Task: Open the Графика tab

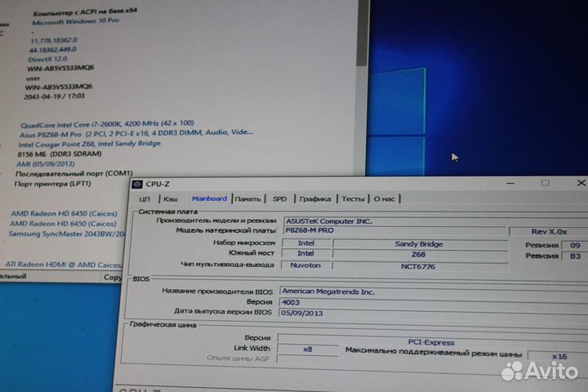Action: (315, 198)
